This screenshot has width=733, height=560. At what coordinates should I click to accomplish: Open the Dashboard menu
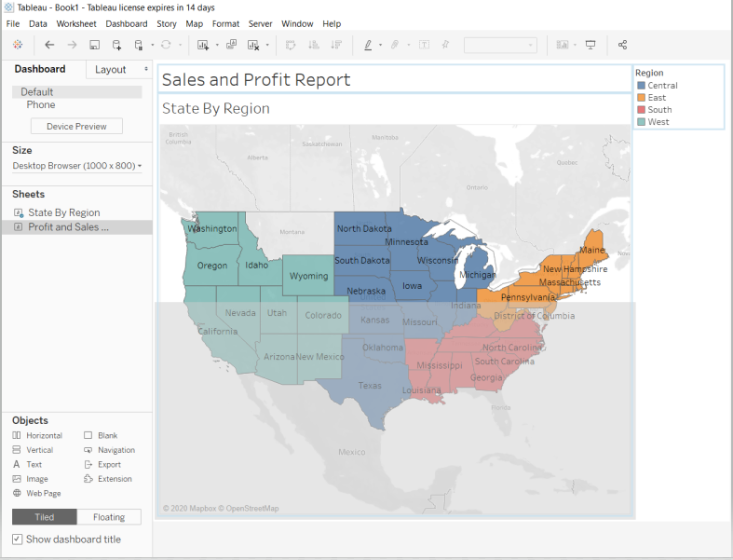[x=127, y=24]
